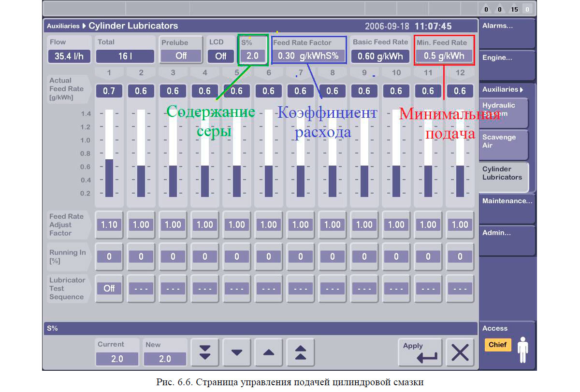This screenshot has width=580, height=392.
Task: Select the Min. Feed Rate field
Action: pos(444,56)
